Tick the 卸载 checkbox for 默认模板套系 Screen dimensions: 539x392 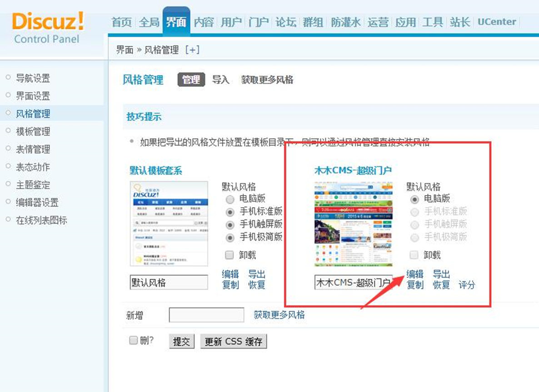(230, 255)
